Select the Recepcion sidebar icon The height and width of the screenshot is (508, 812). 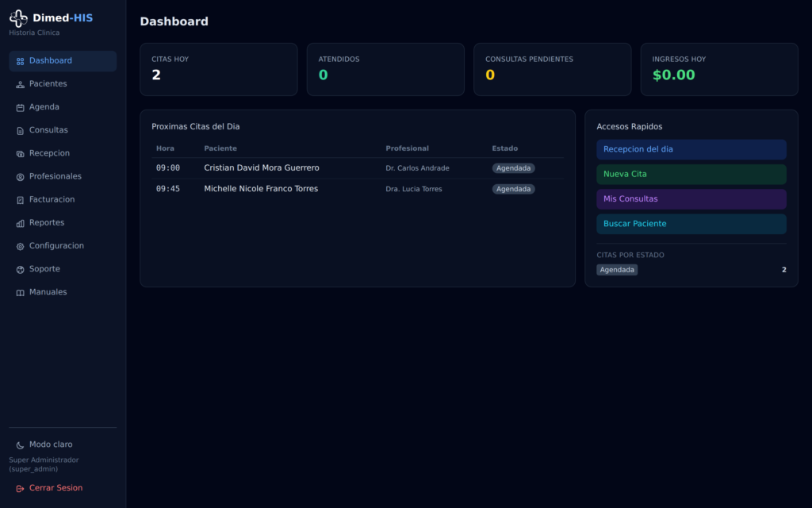[x=20, y=154]
